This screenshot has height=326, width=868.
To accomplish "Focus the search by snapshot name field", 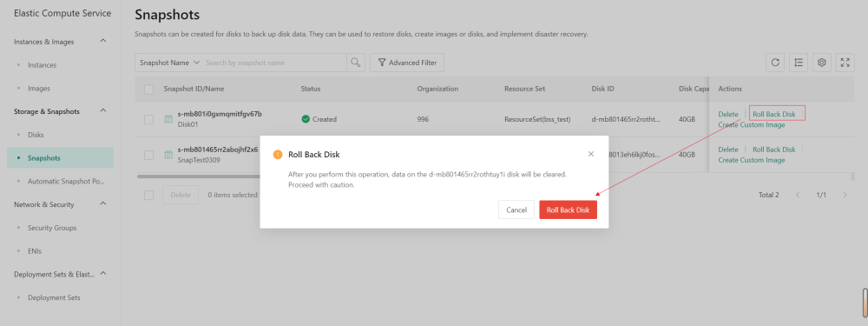I will click(274, 63).
